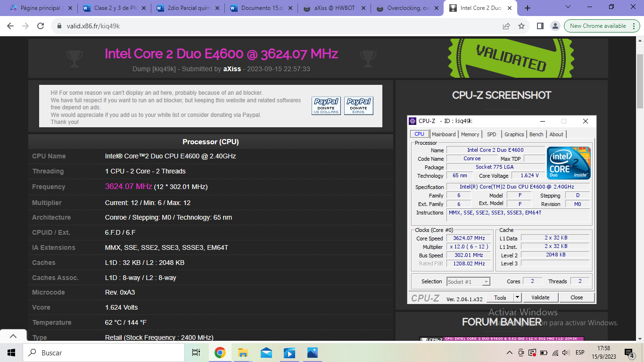Screen dimensions: 644x362
Task: Close the 2dio Parcial quim tab
Action: [217, 8]
